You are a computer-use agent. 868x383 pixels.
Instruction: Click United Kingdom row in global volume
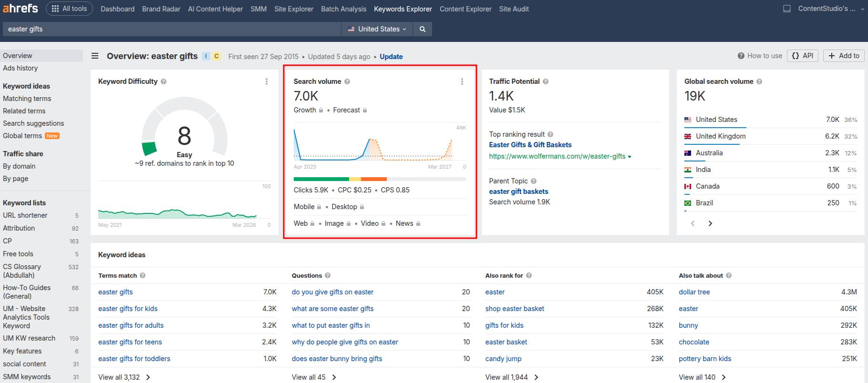(x=770, y=136)
